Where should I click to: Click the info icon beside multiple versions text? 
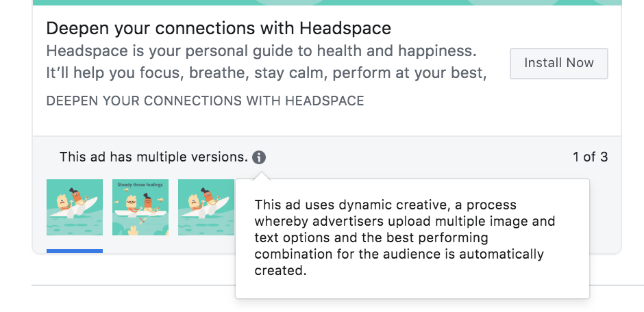[259, 157]
